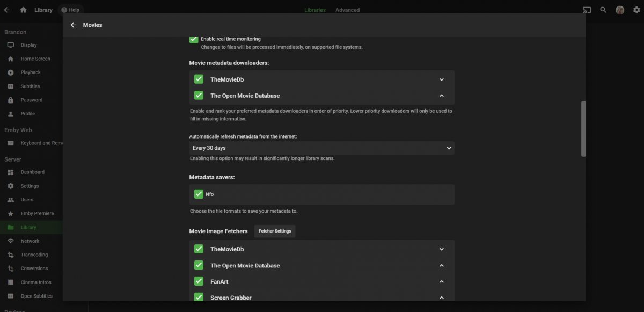This screenshot has height=312, width=644.
Task: Open the settings gear in top bar
Action: pos(636,10)
